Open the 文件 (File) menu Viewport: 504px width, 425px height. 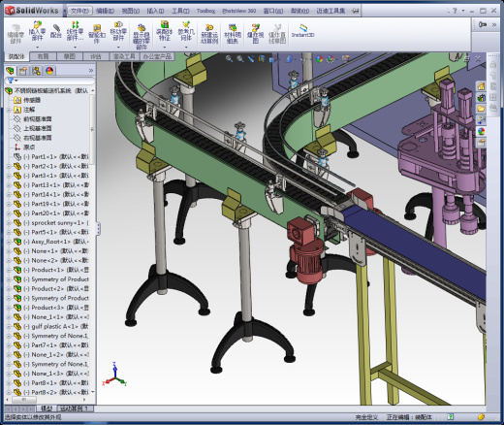pos(79,11)
